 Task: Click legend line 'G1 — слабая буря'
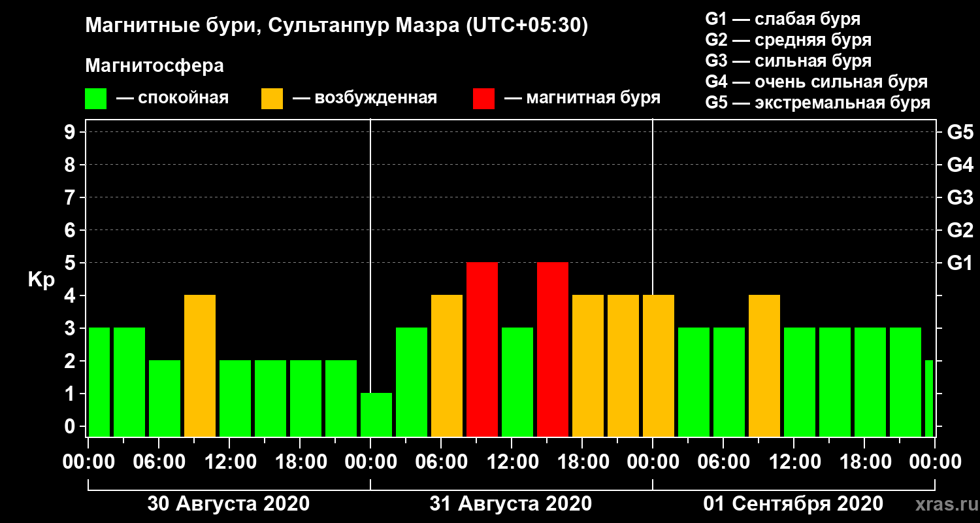(x=783, y=19)
